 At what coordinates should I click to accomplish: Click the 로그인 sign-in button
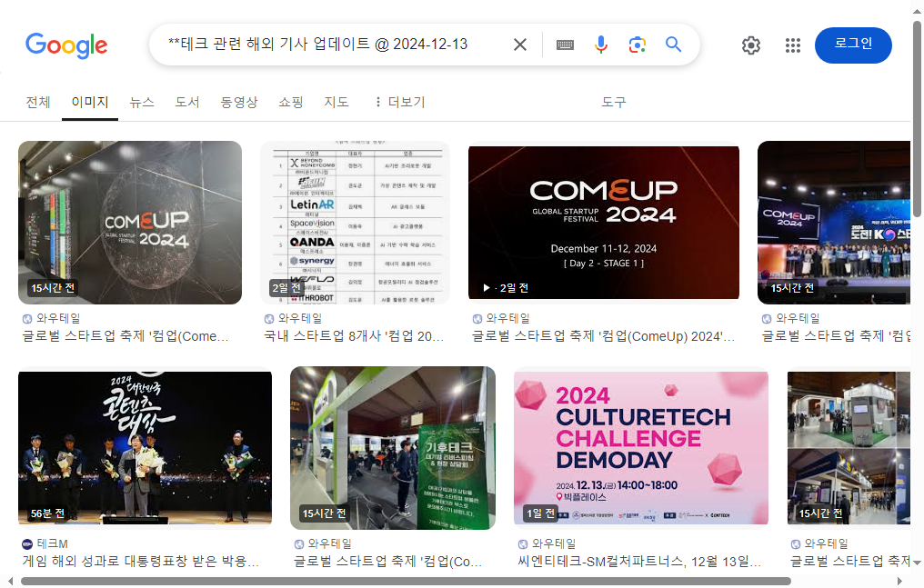pos(853,45)
